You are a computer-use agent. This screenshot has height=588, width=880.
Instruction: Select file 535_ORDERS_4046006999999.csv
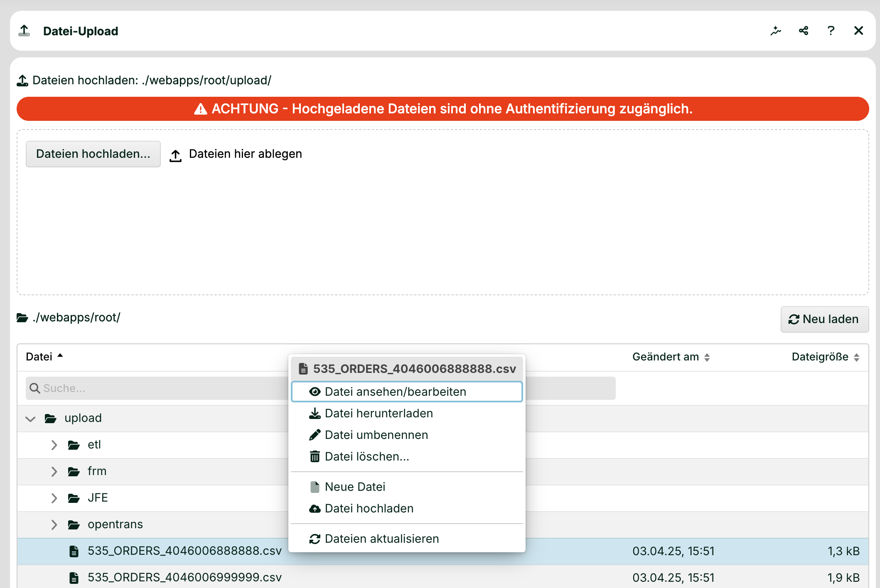click(x=184, y=577)
